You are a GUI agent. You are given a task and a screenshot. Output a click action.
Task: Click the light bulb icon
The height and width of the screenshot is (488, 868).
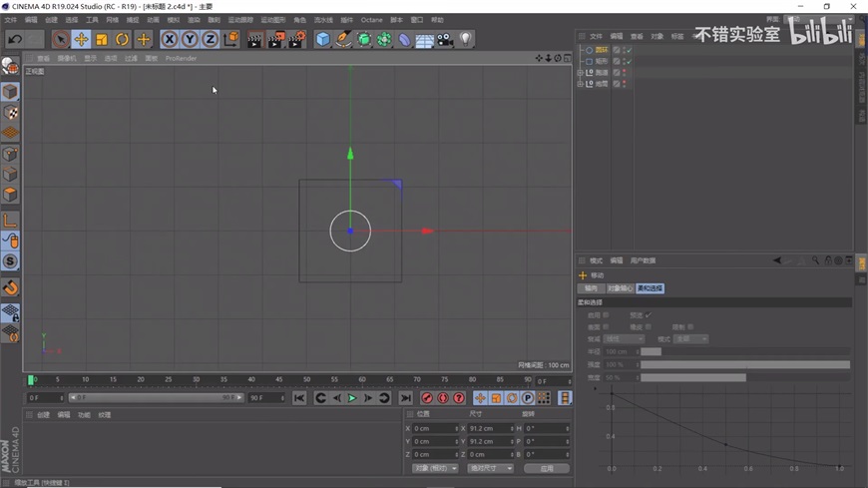(x=465, y=40)
